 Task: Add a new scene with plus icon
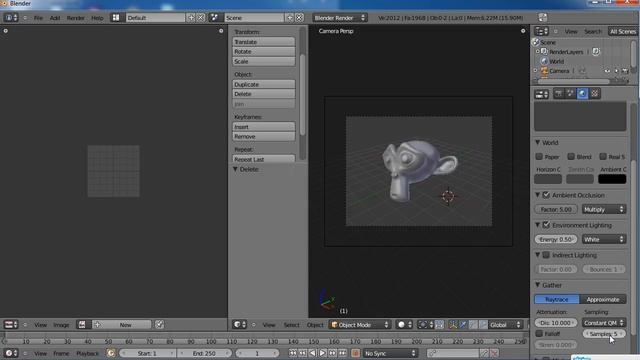point(289,18)
